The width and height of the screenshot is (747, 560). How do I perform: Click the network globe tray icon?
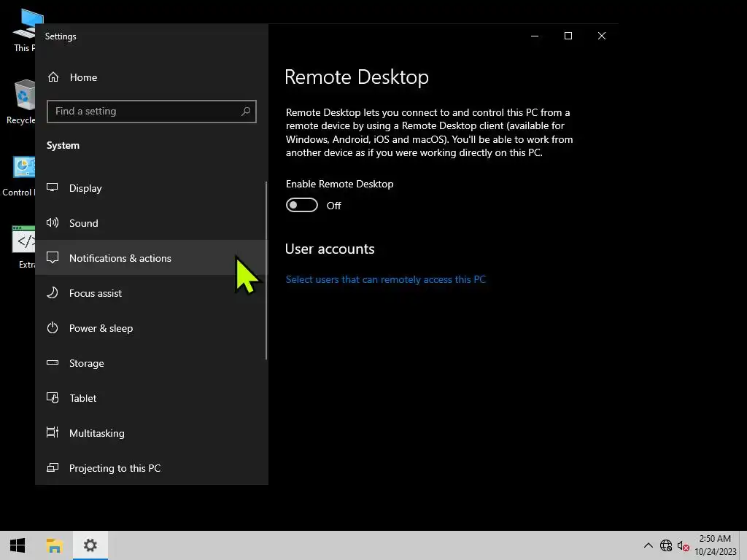(x=666, y=545)
